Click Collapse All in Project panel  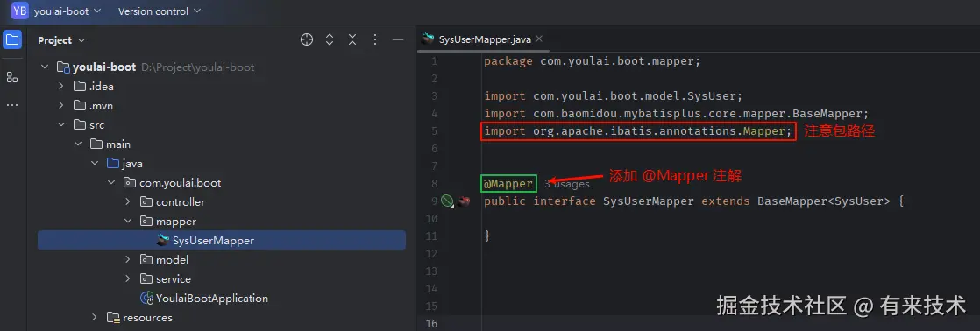click(x=352, y=40)
